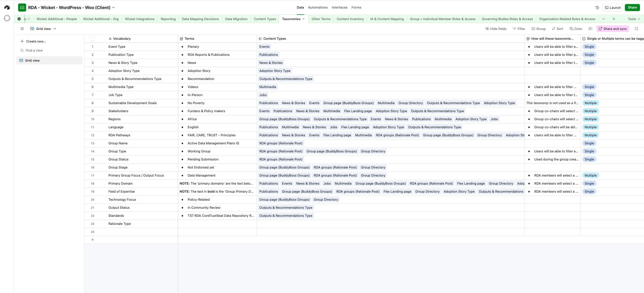Click the search magnifier in view toolbar
Screen dimensions: 644x293
[x=636, y=29]
